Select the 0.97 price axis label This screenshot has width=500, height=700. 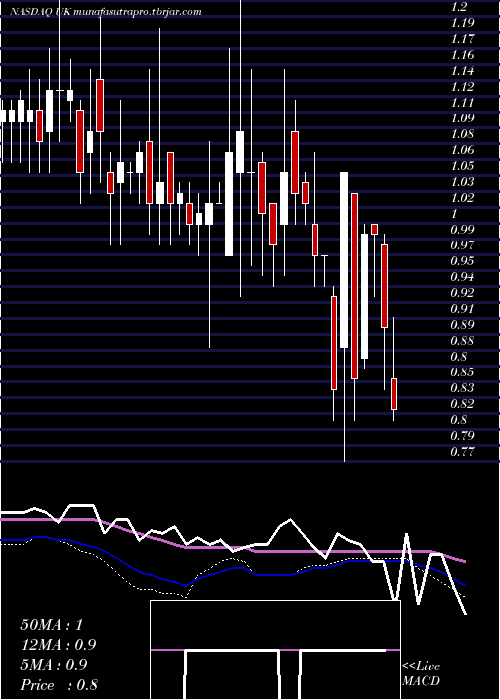[462, 245]
